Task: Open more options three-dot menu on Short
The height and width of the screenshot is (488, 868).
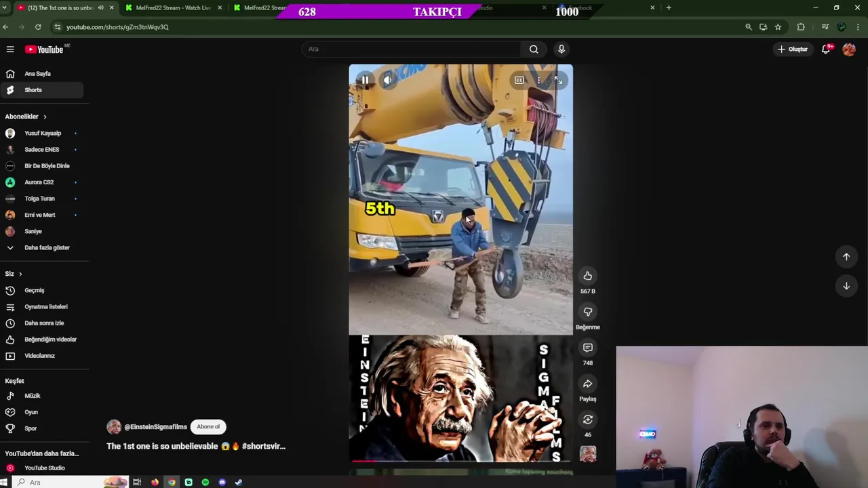Action: (538, 80)
